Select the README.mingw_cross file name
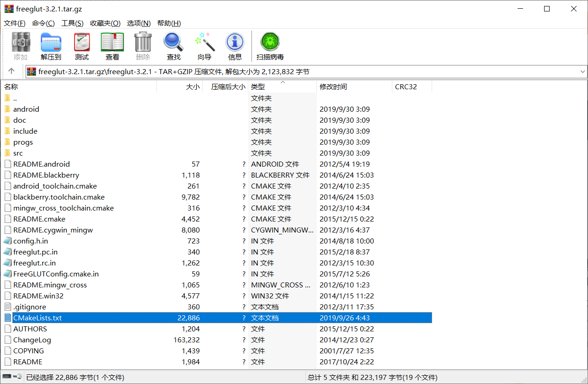Image resolution: width=588 pixels, height=384 pixels. 50,285
